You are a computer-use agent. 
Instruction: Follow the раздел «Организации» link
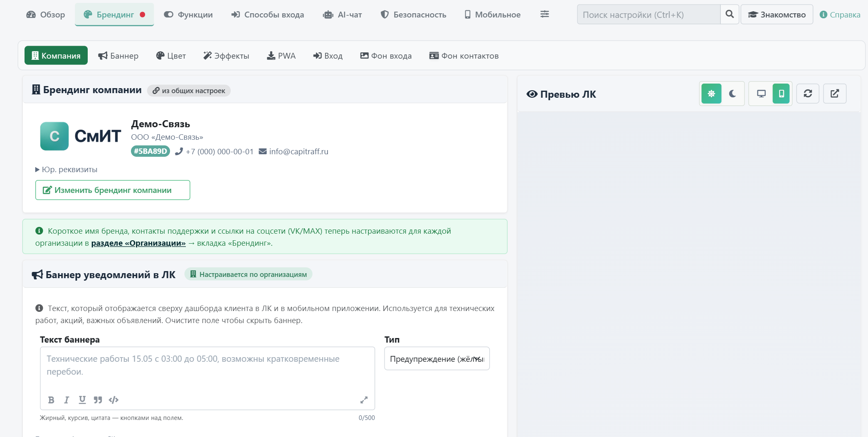point(138,243)
